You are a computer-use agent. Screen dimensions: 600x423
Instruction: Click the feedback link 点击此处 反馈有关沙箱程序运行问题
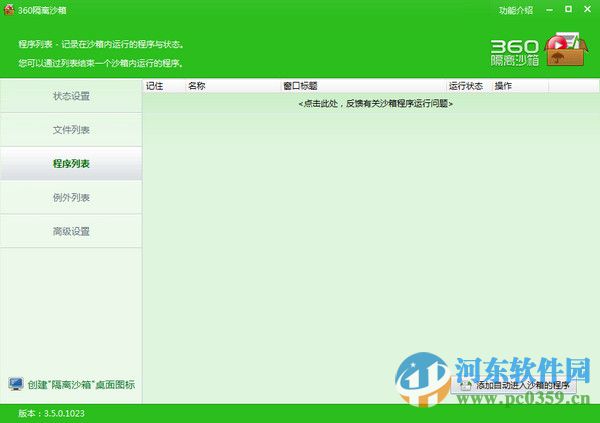click(375, 103)
